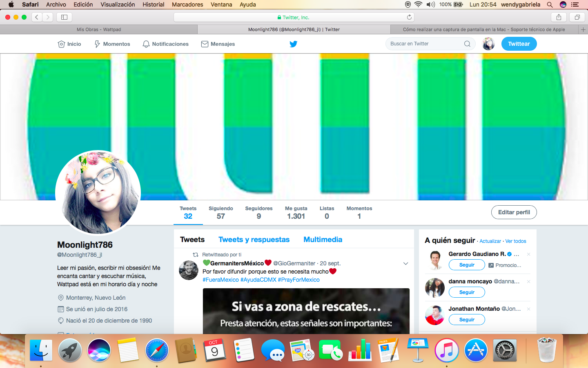The height and width of the screenshot is (368, 588).
Task: Open Marcadores menu
Action: point(187,4)
